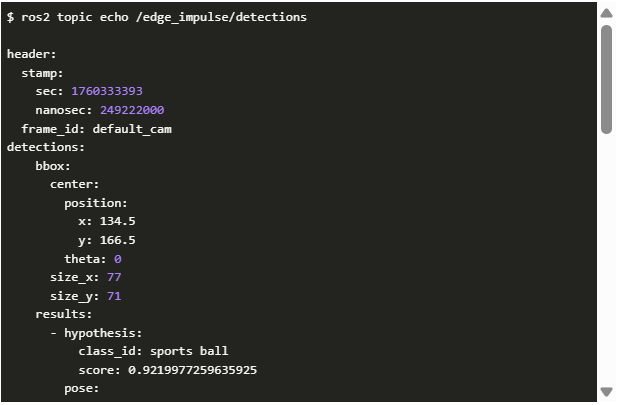Click the header: line
This screenshot has width=621, height=405.
pyautogui.click(x=32, y=54)
